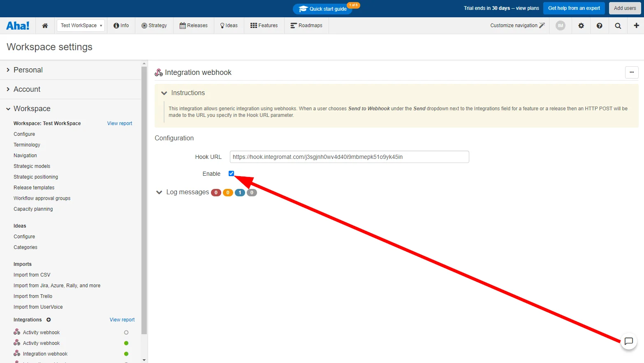Open the chat message bubble
The image size is (644, 363).
(x=628, y=341)
